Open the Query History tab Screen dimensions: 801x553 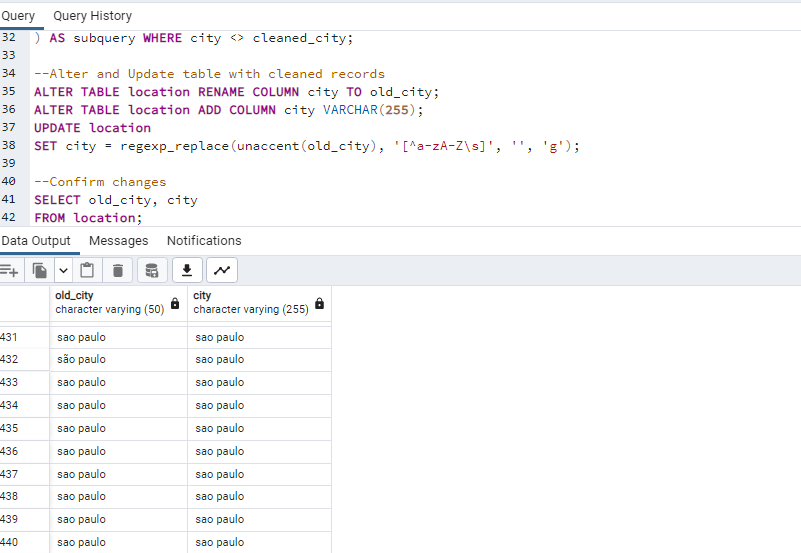click(x=92, y=16)
